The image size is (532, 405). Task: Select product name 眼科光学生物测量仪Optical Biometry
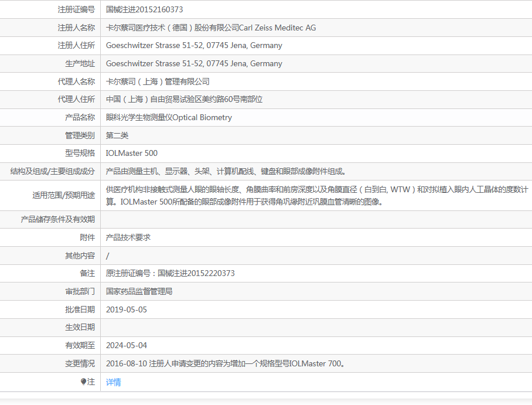(169, 117)
